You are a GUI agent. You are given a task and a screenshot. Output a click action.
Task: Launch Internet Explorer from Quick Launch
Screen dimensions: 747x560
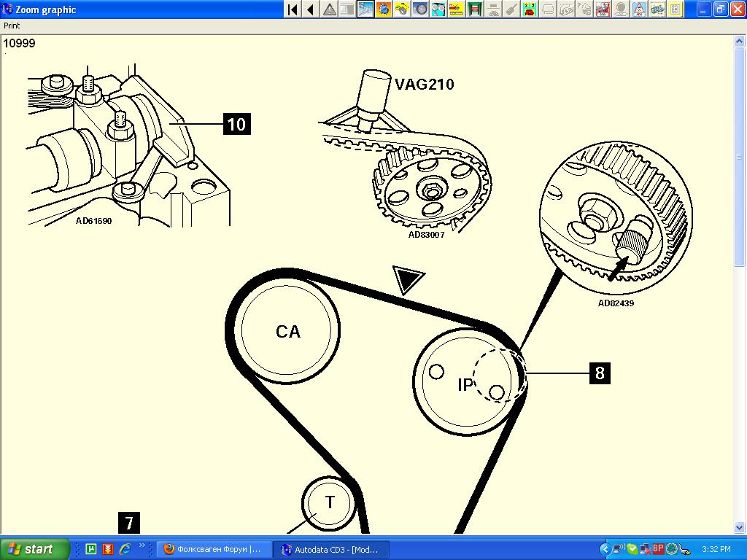pyautogui.click(x=125, y=549)
